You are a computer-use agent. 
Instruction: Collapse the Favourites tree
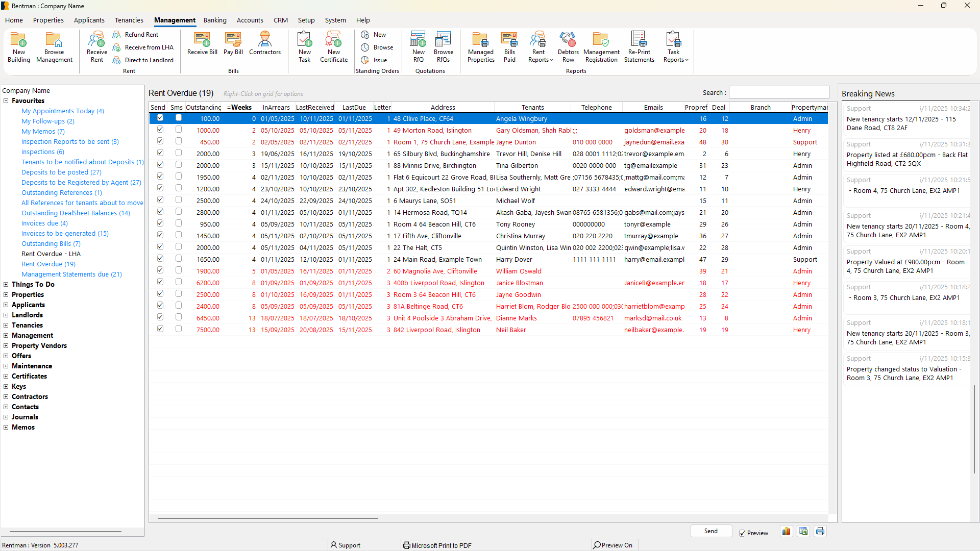tap(6, 101)
